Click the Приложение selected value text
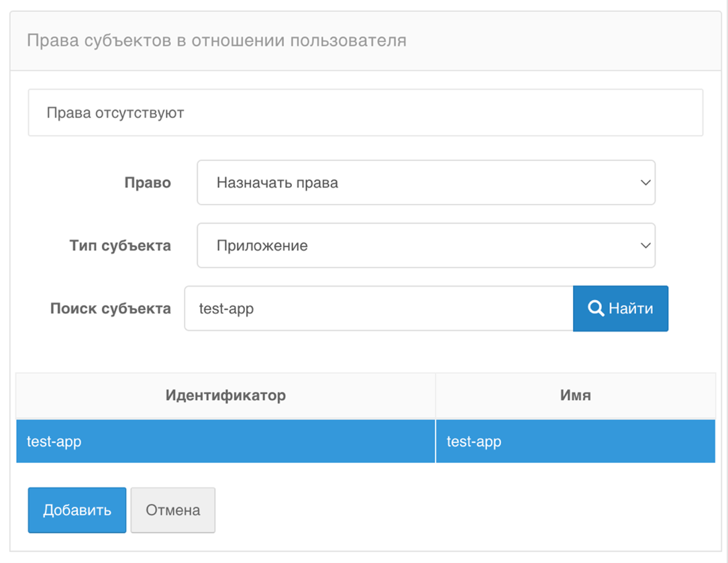Screen dimensions: 728x563 [x=262, y=246]
